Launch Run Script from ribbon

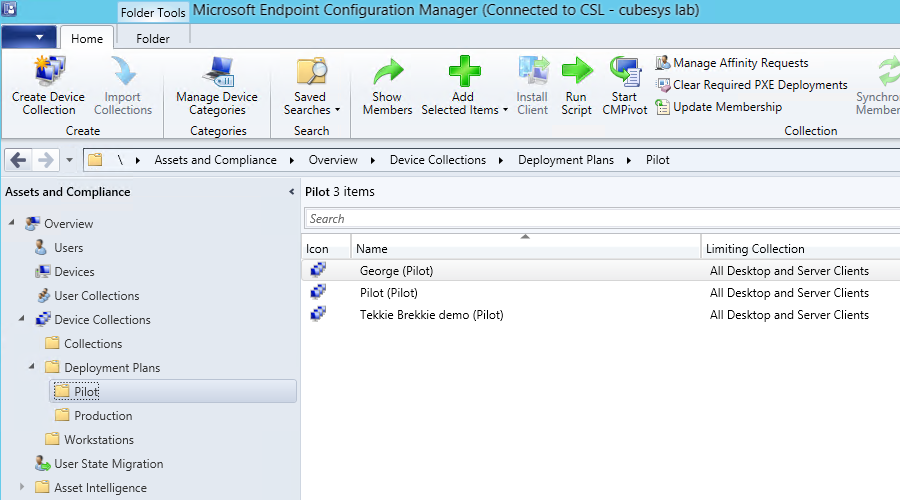click(x=576, y=73)
